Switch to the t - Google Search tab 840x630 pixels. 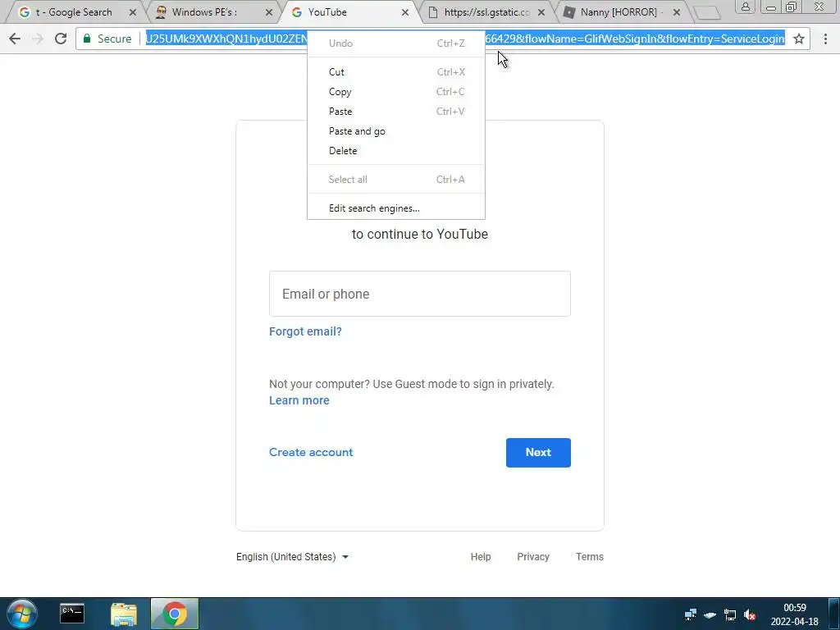pyautogui.click(x=74, y=12)
